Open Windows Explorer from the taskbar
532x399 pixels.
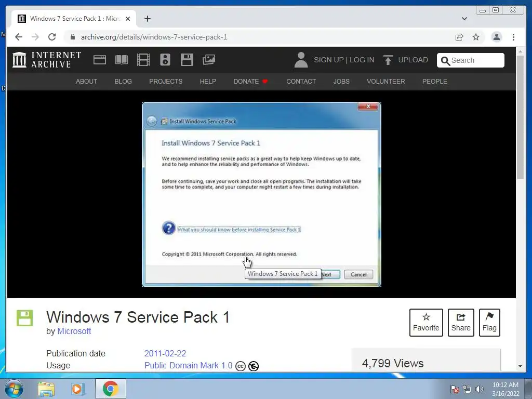click(46, 389)
